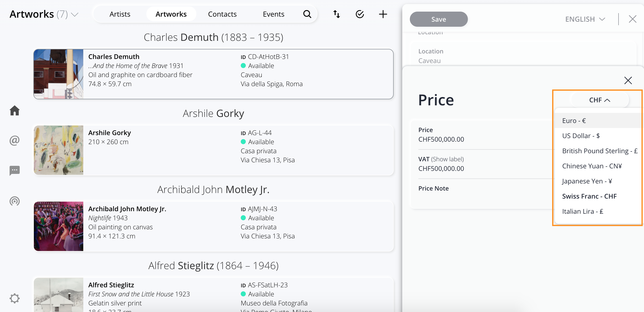
Task: Close the Price panel with X
Action: click(x=628, y=80)
